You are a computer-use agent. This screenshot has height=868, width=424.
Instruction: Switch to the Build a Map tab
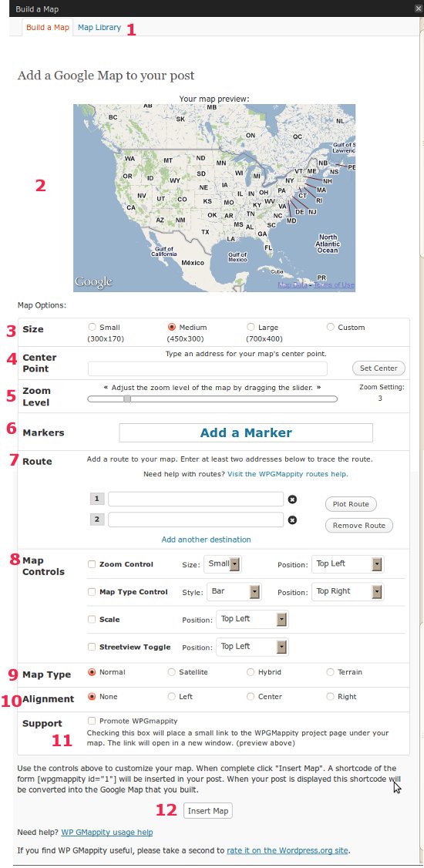(x=48, y=27)
